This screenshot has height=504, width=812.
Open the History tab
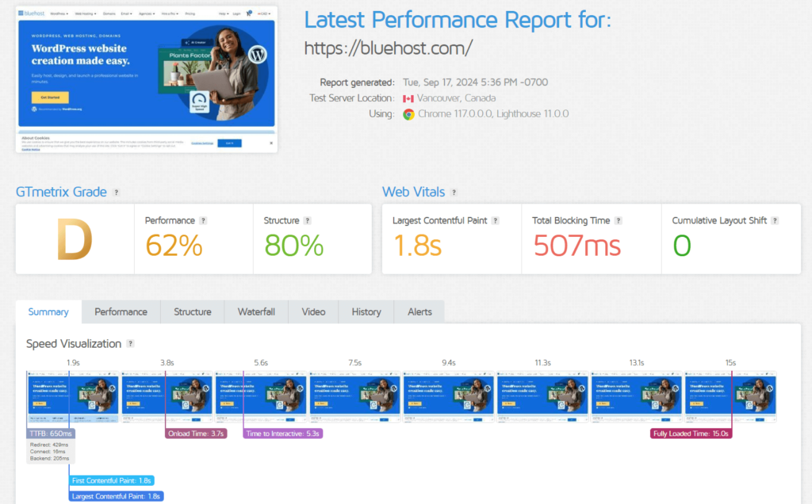[366, 312]
